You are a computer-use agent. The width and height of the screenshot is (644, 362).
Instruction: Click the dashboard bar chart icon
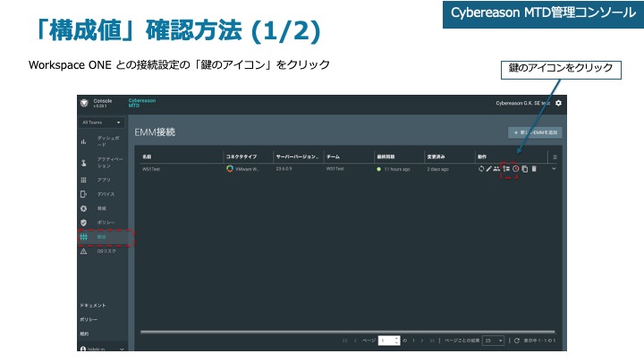pyautogui.click(x=83, y=141)
